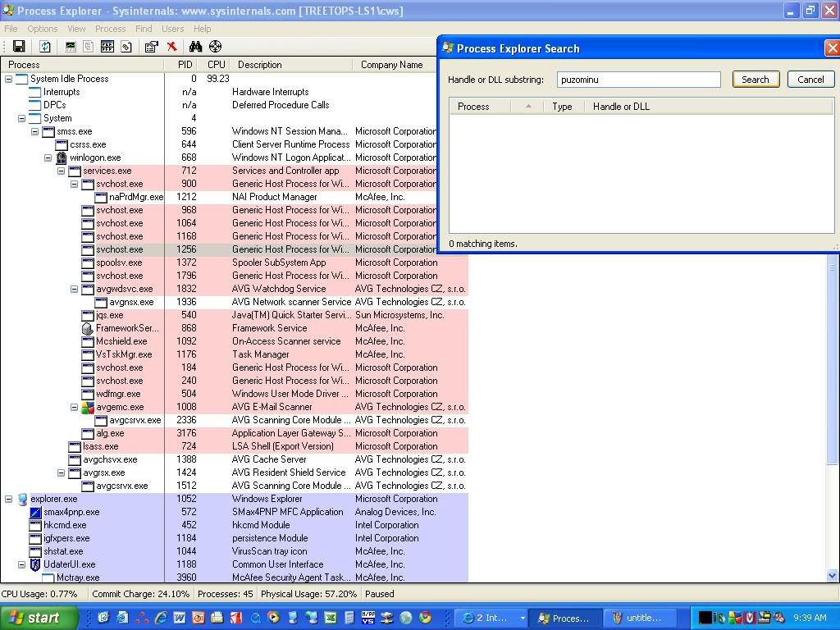840x630 pixels.
Task: Select svchost.exe row with PID 1256
Action: [x=234, y=249]
